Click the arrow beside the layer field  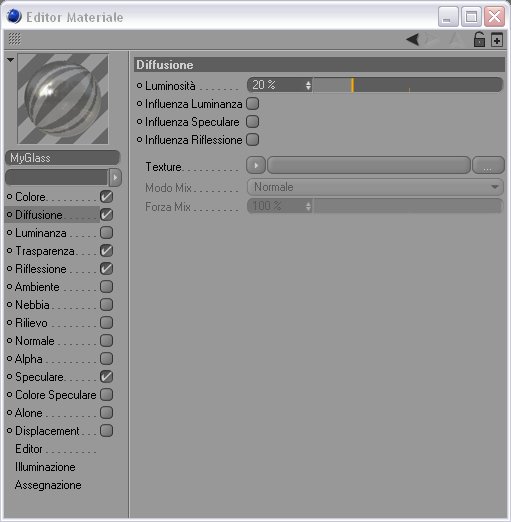coord(115,177)
